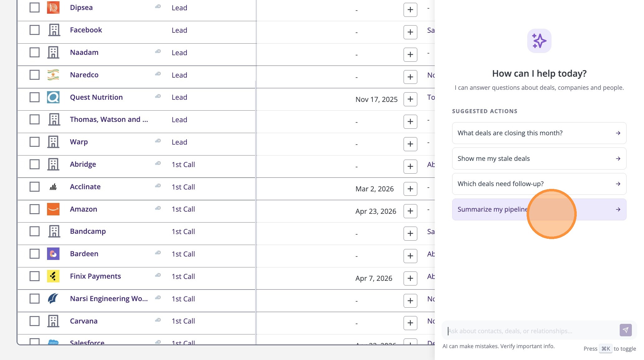Tick the checkbox for Naadam

click(35, 52)
